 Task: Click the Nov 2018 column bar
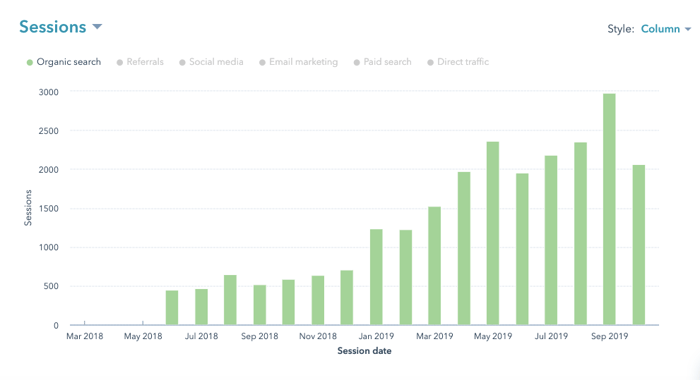[x=318, y=300]
